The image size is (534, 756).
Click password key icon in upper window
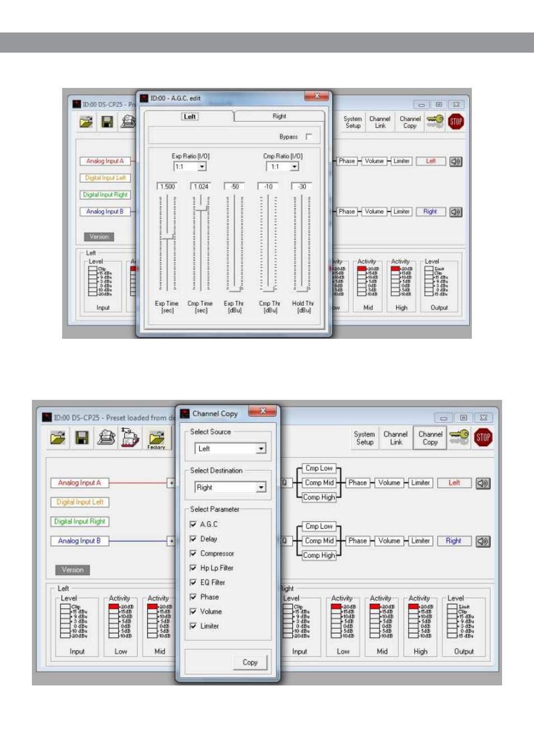pos(435,122)
